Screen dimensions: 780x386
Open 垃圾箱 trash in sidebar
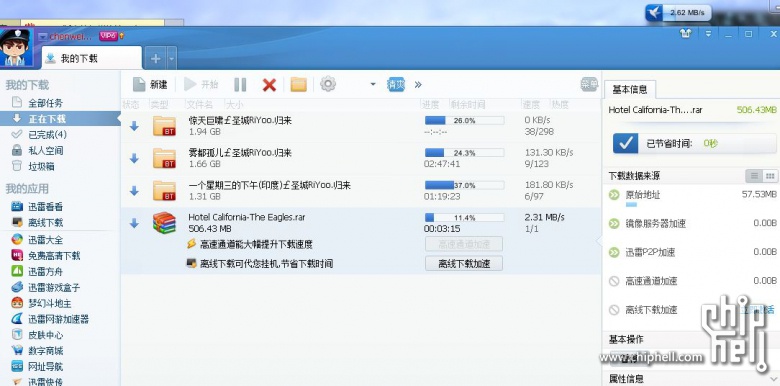(33, 167)
